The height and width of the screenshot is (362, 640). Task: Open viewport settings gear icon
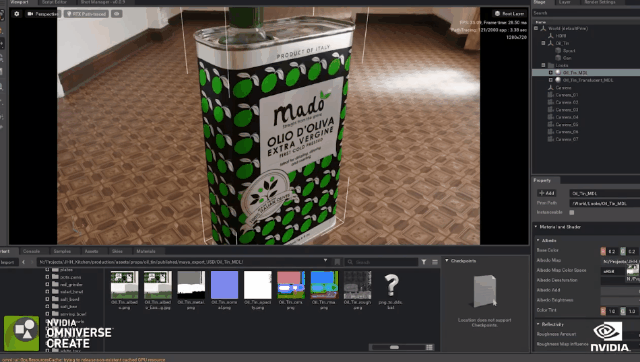16,14
